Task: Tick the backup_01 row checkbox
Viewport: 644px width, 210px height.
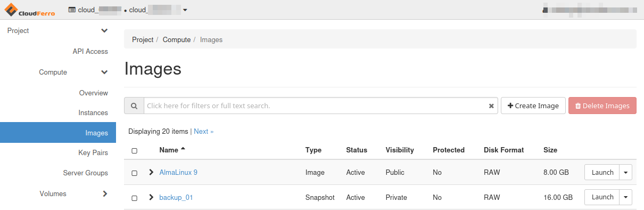Action: 134,198
